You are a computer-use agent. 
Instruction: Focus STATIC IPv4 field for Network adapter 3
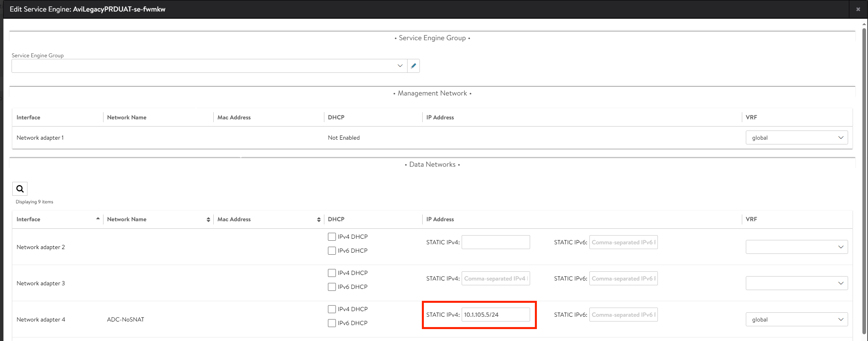pos(496,278)
